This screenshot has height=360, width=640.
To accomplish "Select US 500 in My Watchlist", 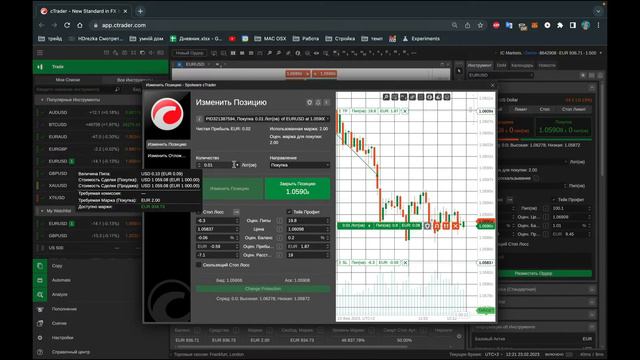I will (x=56, y=248).
